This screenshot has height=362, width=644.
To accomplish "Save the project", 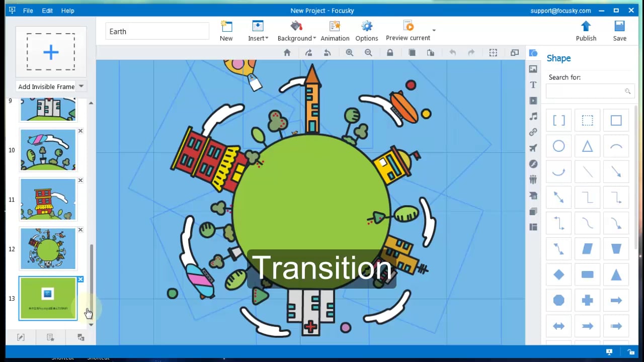I will 620,31.
